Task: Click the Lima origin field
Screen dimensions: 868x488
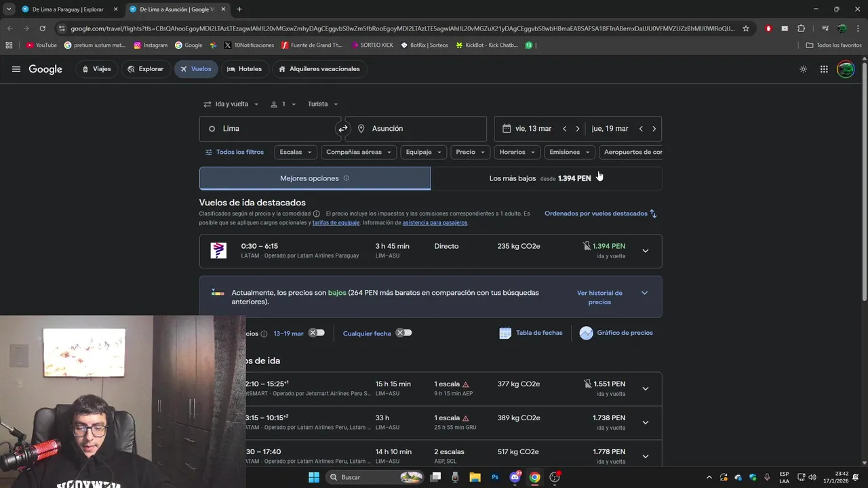Action: (270, 129)
